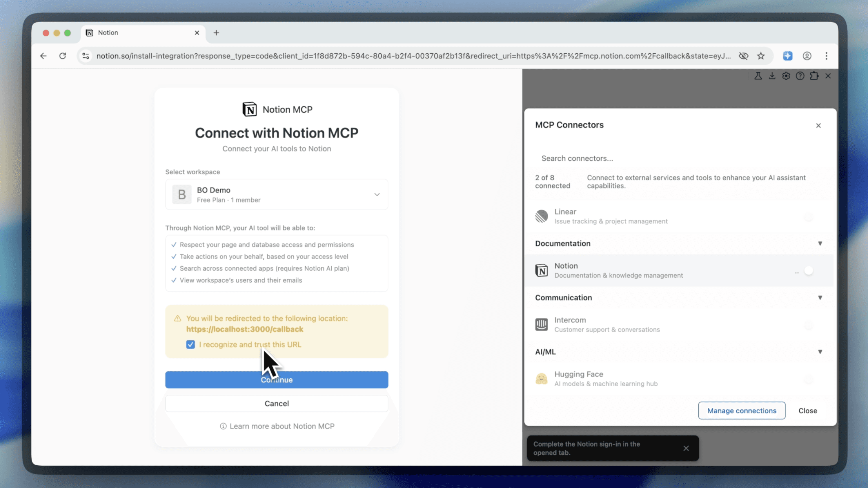Click Search across connected apps line
The image size is (868, 488).
[264, 268]
